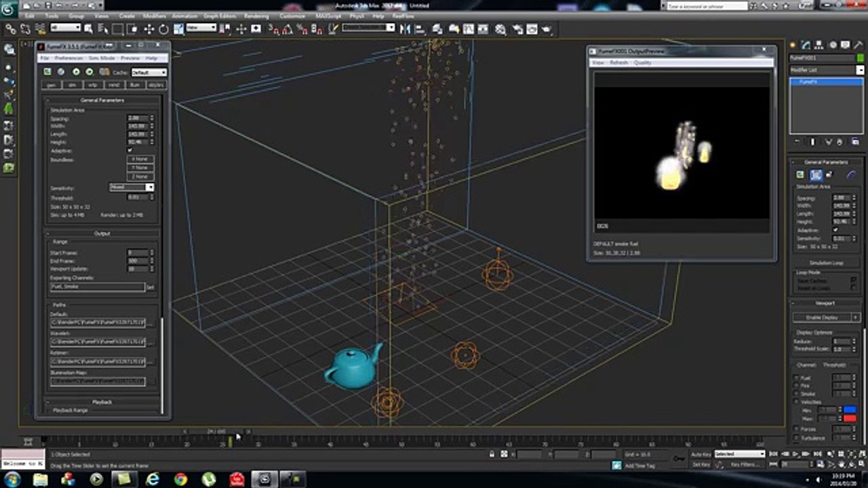Click the Spacing value field in FumeFX
Viewport: 868px width, 488px height.
click(138, 118)
